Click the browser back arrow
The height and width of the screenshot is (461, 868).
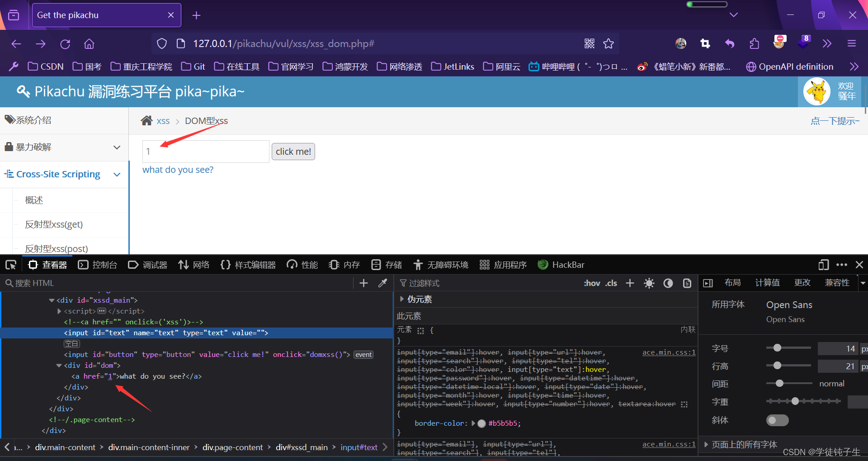click(16, 44)
